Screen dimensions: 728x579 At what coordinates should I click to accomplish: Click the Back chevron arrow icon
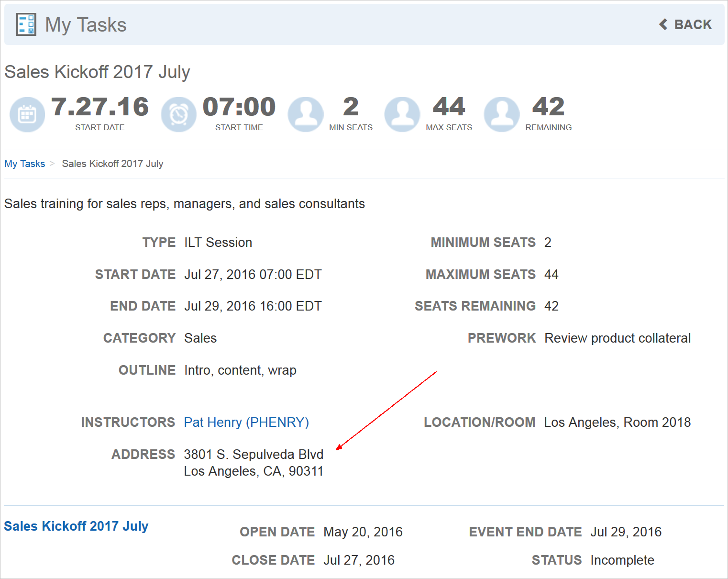[663, 24]
